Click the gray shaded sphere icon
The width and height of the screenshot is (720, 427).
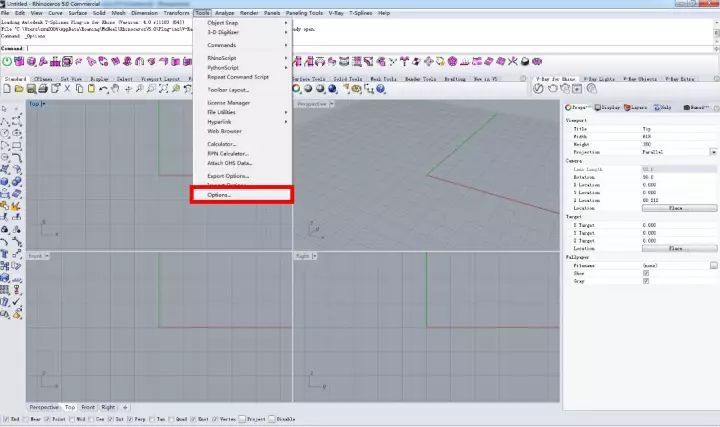(308, 89)
